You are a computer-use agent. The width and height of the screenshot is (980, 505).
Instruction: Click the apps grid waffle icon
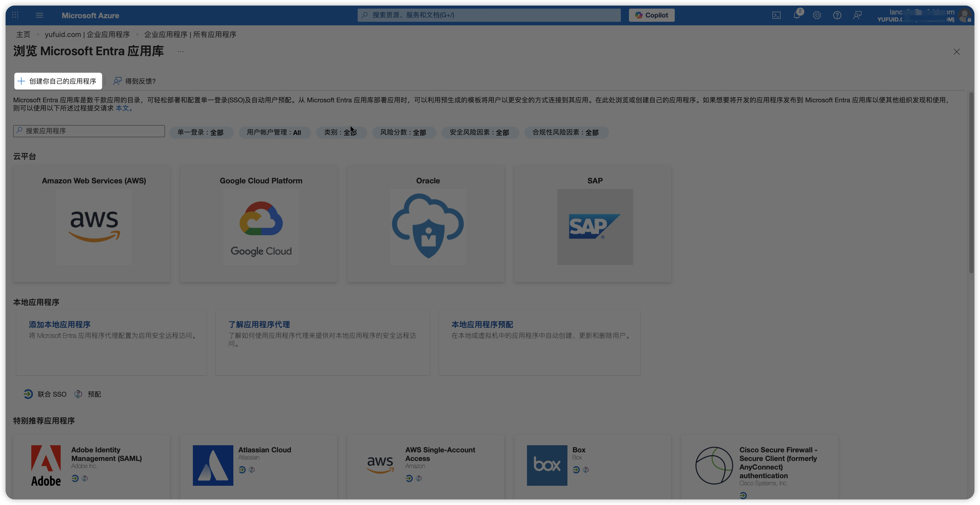coord(15,15)
